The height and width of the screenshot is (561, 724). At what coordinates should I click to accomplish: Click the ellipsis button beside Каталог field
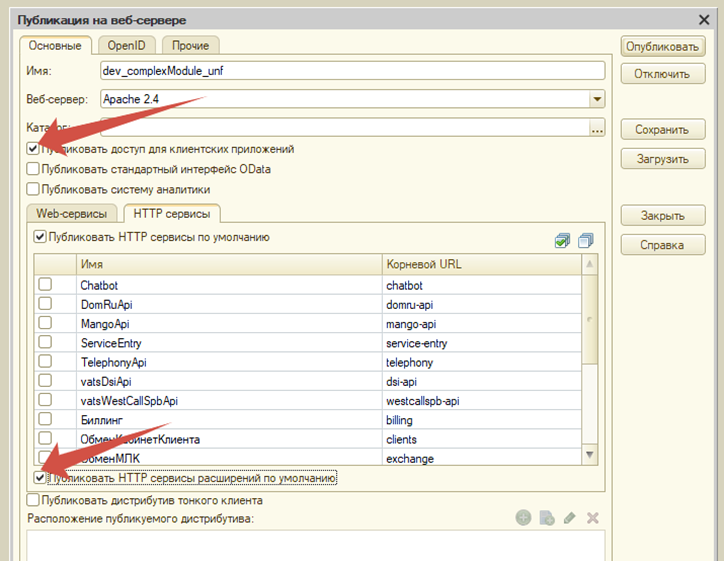pyautogui.click(x=597, y=129)
